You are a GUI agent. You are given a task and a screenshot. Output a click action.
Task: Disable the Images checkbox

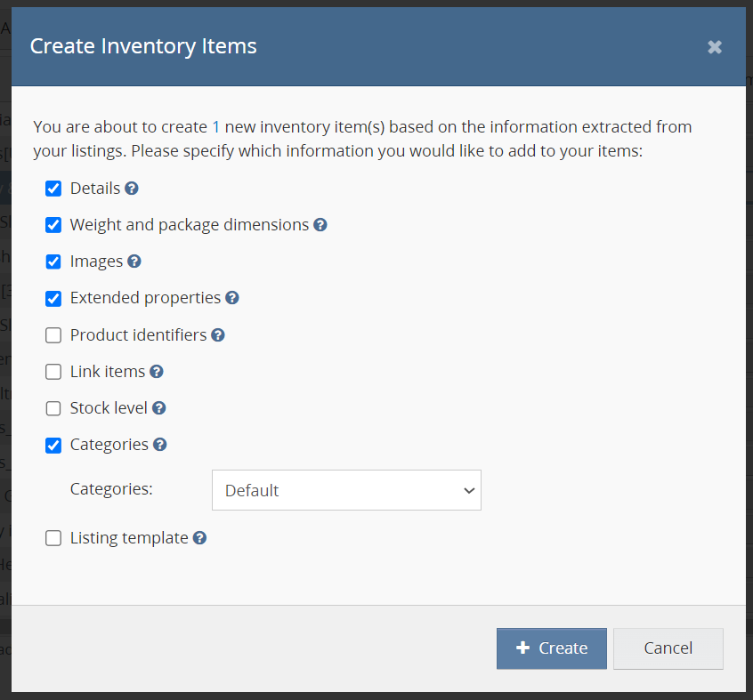click(53, 261)
